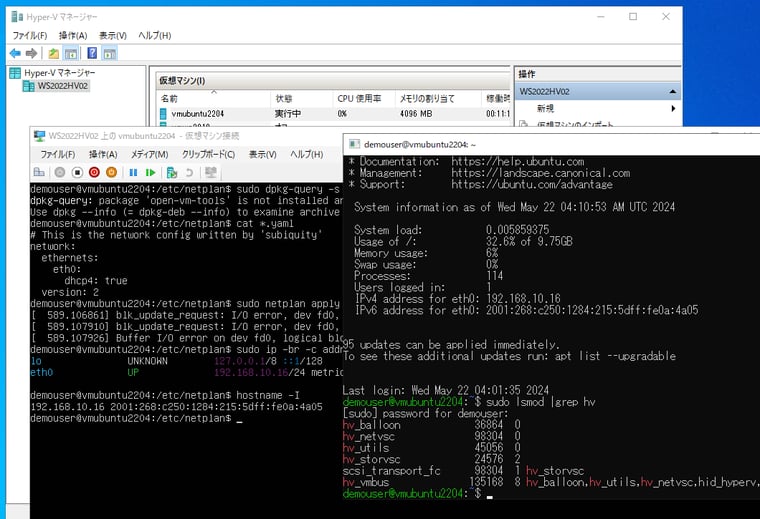Click hv_vmbus module name in terminal

click(x=366, y=482)
